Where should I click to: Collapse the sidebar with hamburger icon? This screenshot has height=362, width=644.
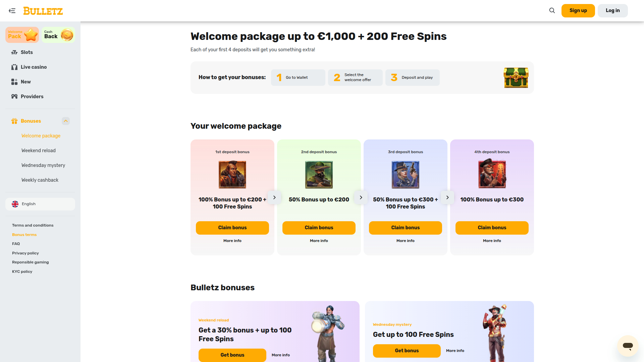pos(12,11)
